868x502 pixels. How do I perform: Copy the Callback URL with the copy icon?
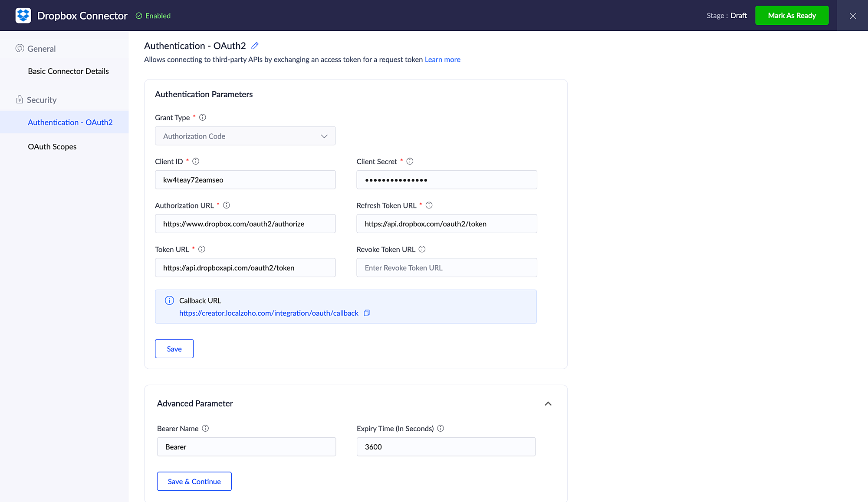367,313
